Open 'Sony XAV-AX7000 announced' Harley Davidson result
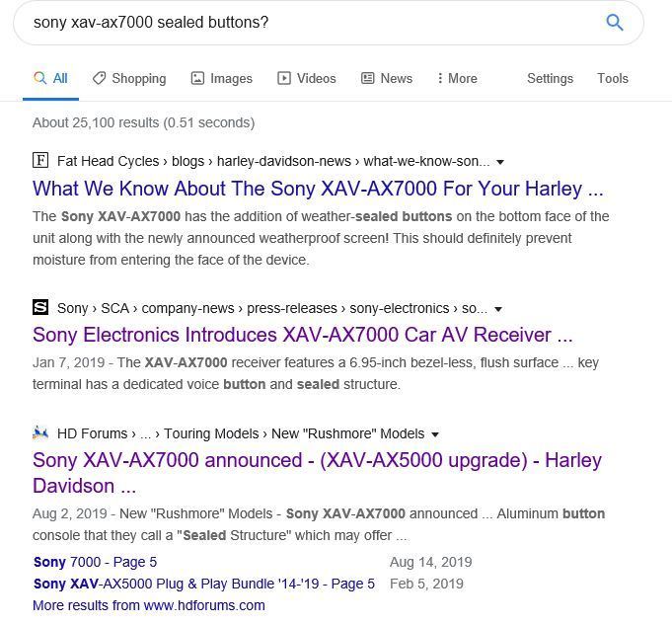This screenshot has height=625, width=672. [x=317, y=473]
